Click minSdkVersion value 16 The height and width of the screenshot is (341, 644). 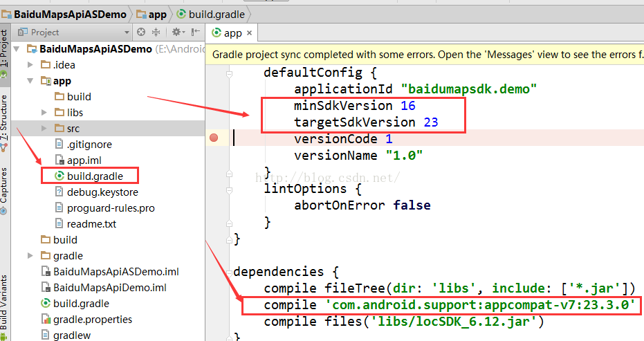[408, 106]
